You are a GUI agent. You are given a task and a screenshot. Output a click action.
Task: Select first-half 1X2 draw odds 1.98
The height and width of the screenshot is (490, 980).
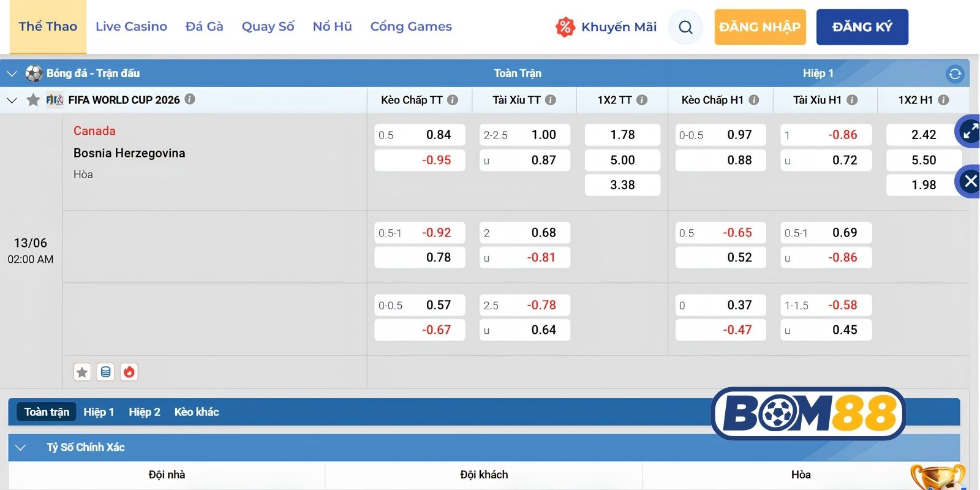(924, 185)
